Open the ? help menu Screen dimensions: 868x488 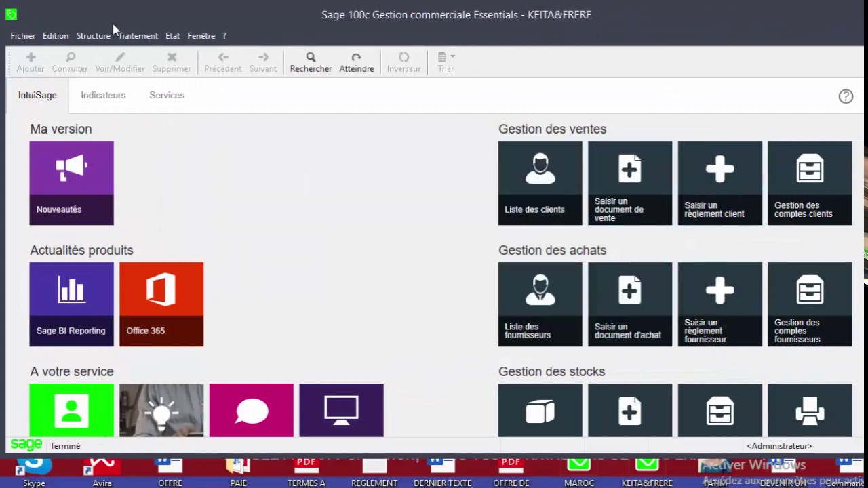click(224, 36)
